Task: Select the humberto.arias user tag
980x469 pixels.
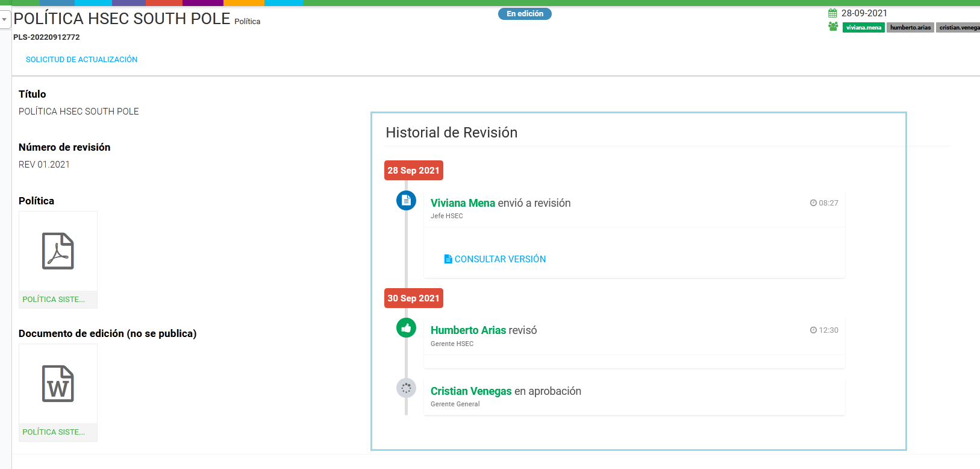Action: click(x=910, y=28)
